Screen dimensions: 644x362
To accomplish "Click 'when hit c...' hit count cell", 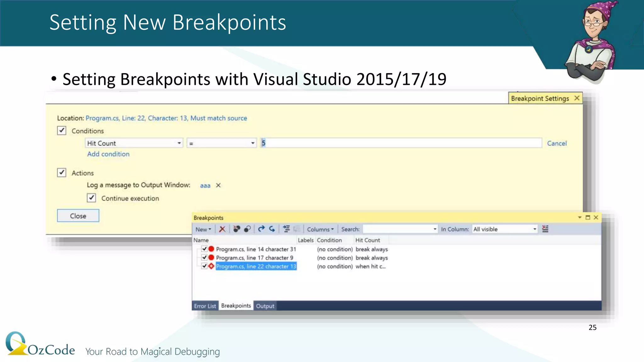I will [371, 266].
